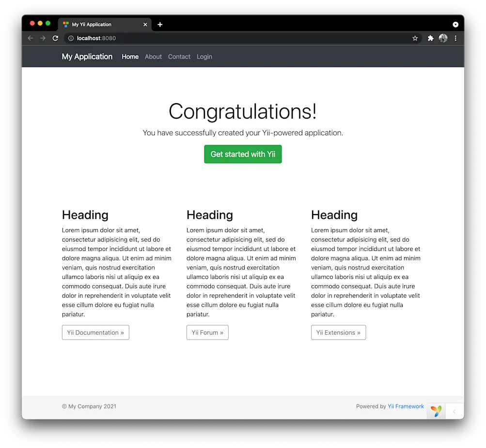
Task: Open the Yii Documentation link button
Action: click(95, 332)
